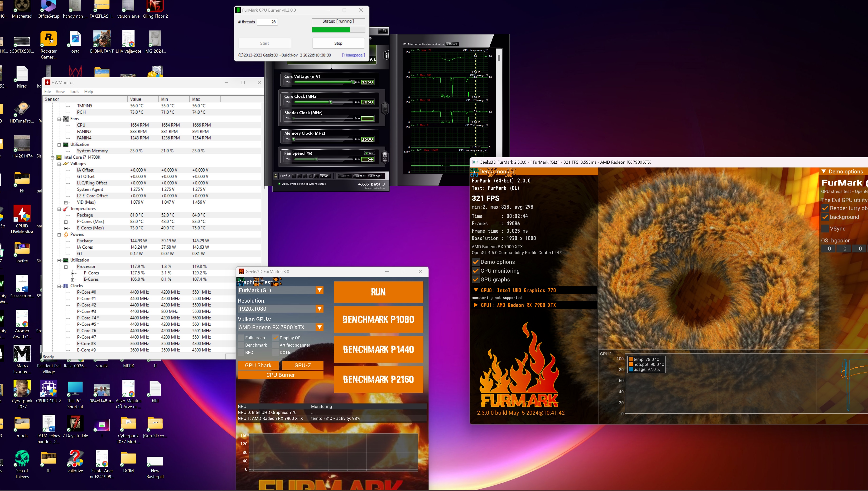
Task: Open the BIOMUTANT desktop icon
Action: [x=102, y=42]
